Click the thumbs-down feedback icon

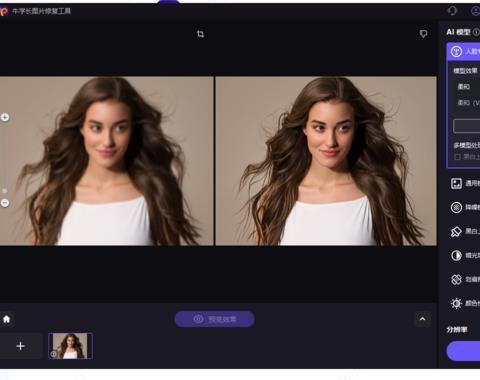click(423, 34)
